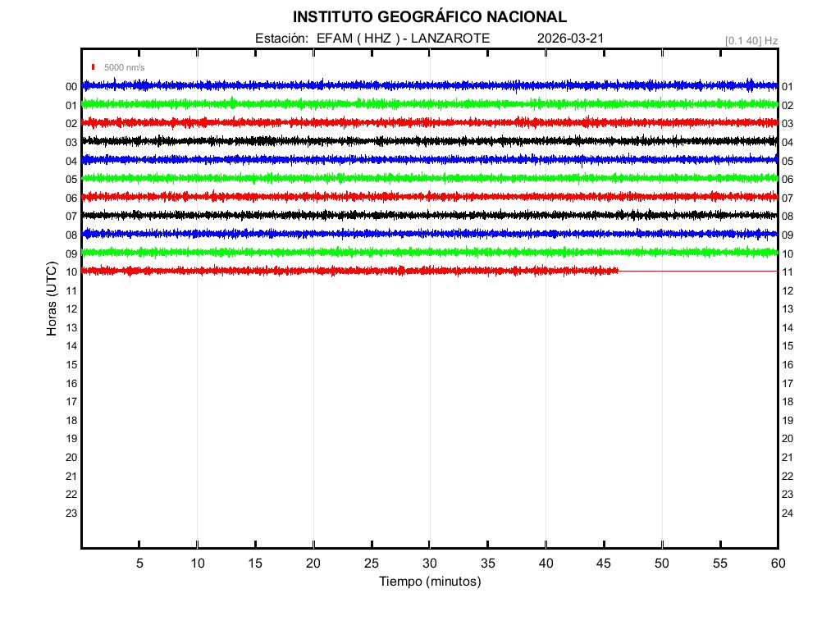Select the right-axis hour label 24
The height and width of the screenshot is (630, 840).
tap(787, 514)
